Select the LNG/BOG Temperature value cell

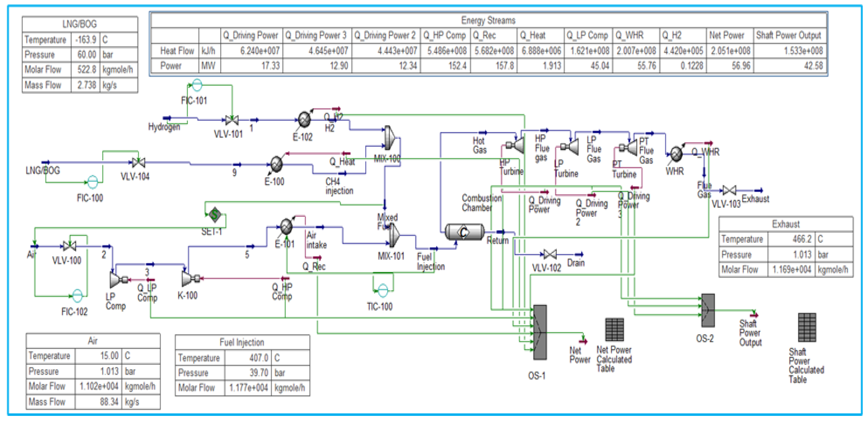(86, 40)
